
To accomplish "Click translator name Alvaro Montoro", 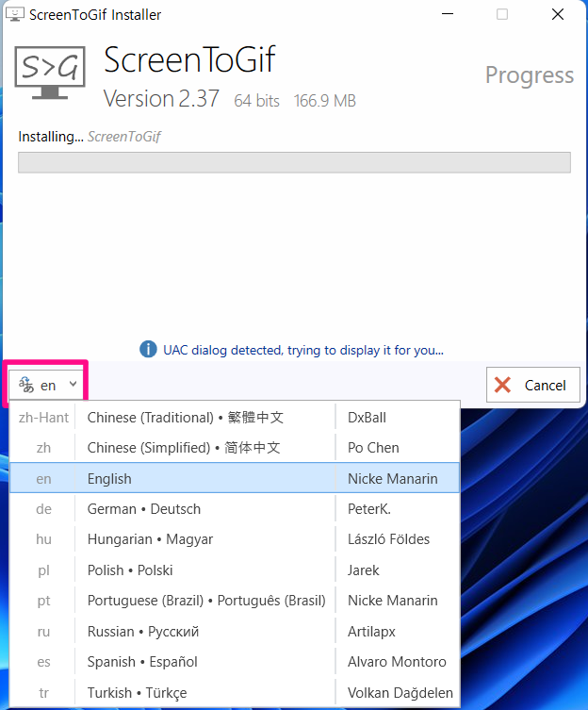I will [397, 662].
